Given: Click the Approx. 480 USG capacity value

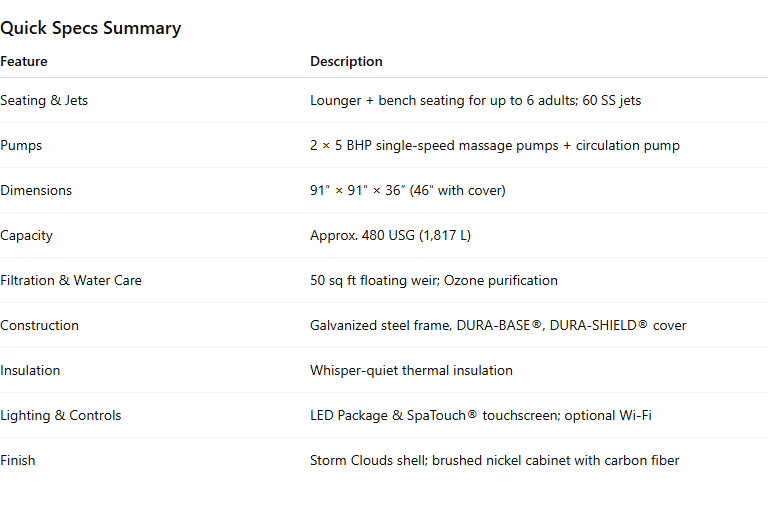Looking at the screenshot, I should [x=390, y=236].
